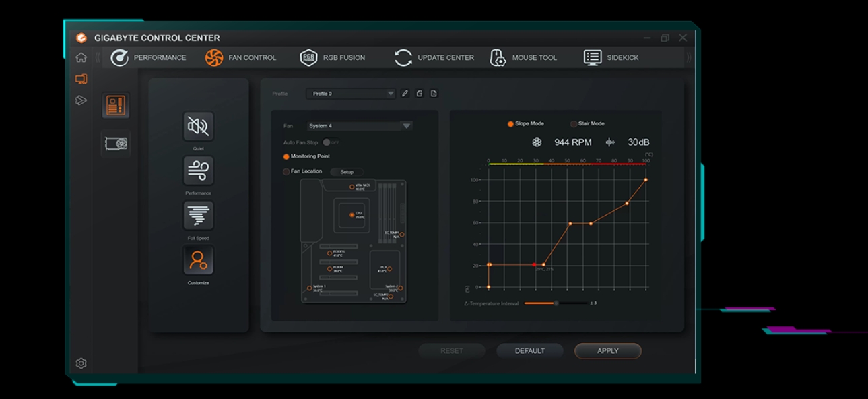Choose the Full Speed fan mode icon
The image size is (868, 399).
pos(198,216)
